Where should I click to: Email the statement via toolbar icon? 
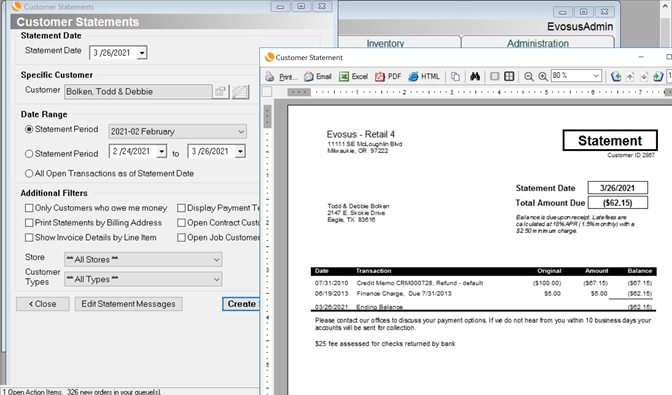coord(318,77)
